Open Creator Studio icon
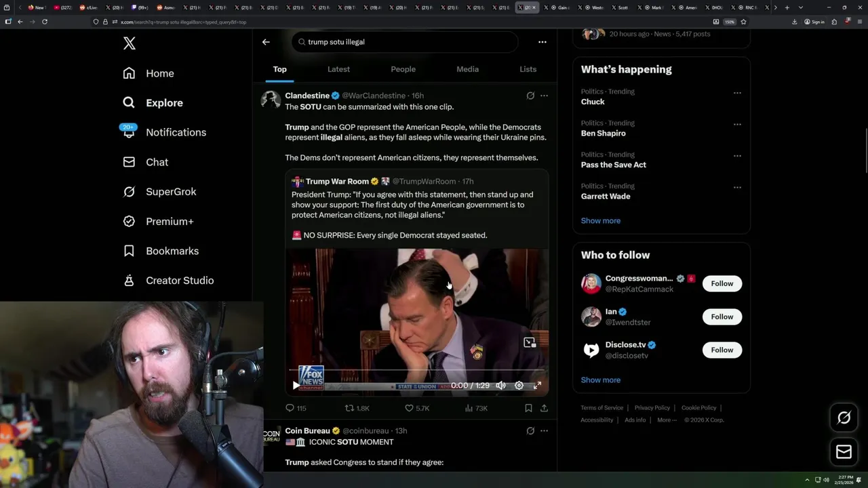Viewport: 868px width, 488px height. [129, 281]
